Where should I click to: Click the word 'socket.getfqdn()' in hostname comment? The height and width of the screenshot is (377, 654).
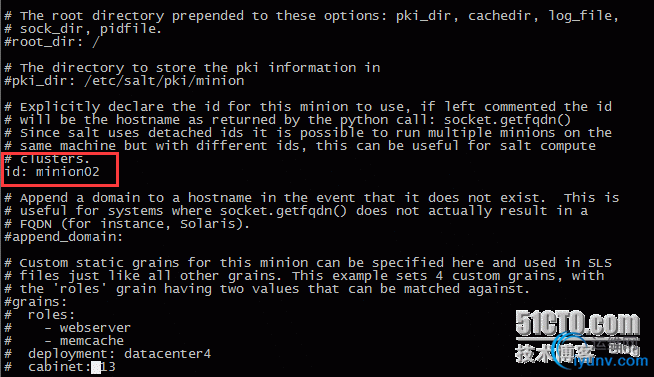tap(507, 120)
